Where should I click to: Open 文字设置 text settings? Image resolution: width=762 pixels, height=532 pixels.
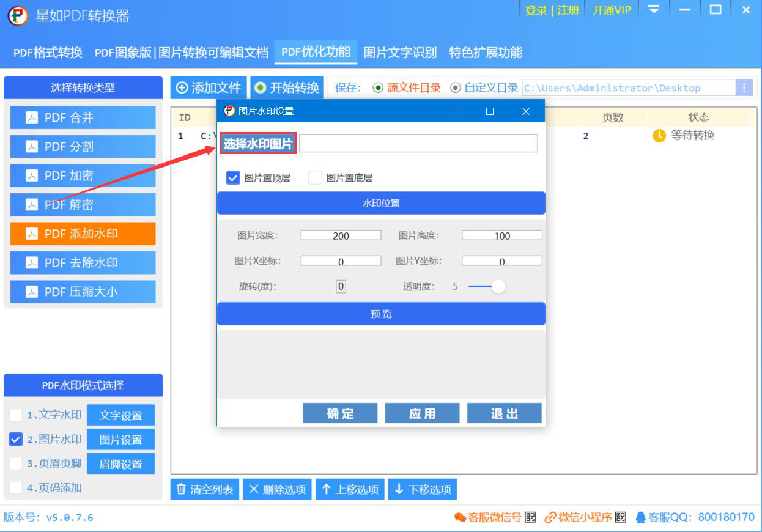coord(120,415)
